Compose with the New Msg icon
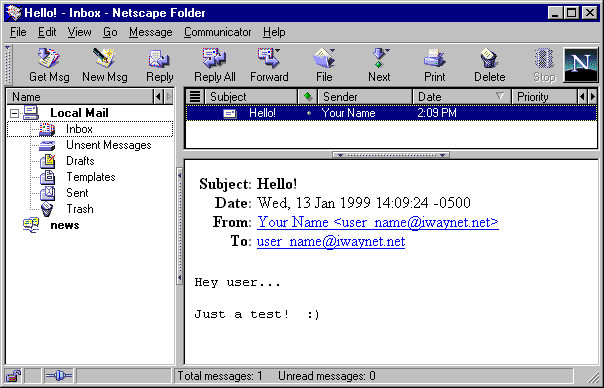Viewport: 604px width, 388px height. pyautogui.click(x=104, y=59)
